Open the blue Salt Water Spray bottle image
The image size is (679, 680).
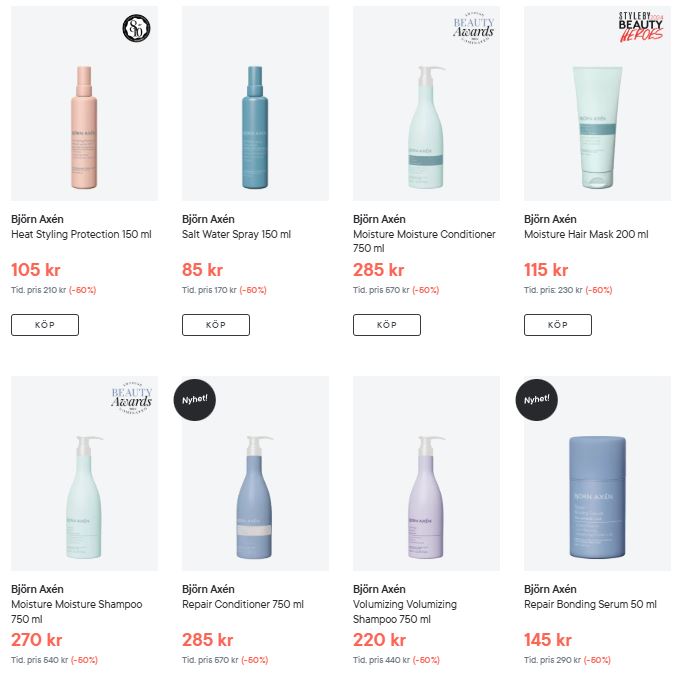click(x=255, y=127)
